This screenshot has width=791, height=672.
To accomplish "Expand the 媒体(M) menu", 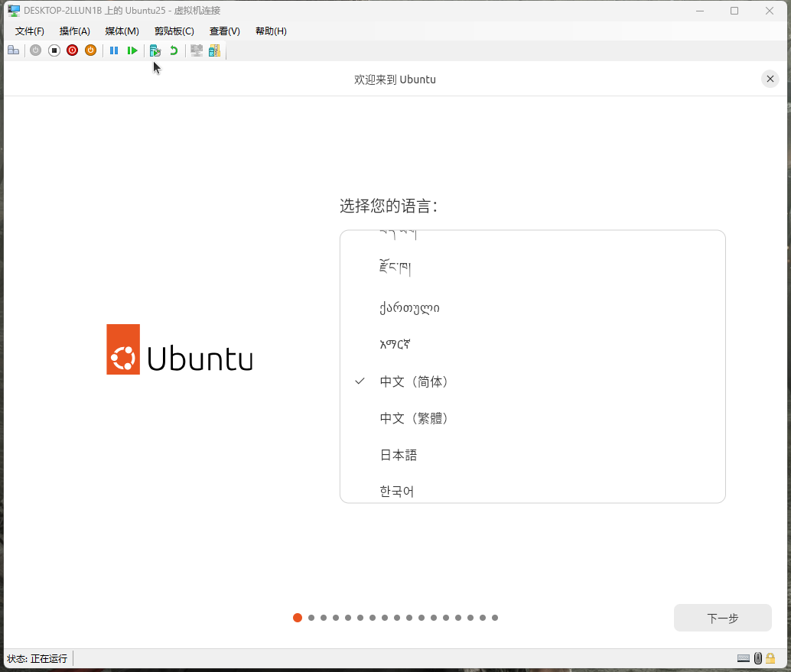I will pyautogui.click(x=122, y=31).
